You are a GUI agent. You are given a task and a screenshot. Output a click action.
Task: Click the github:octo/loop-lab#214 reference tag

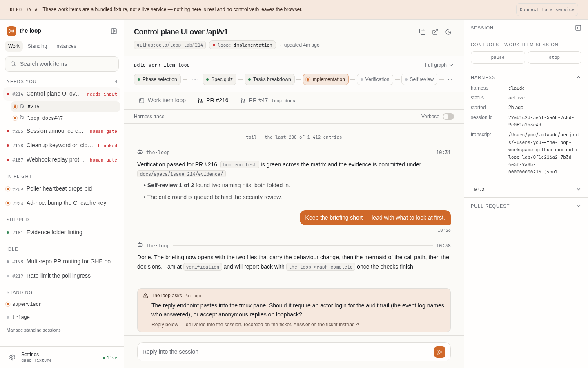pyautogui.click(x=170, y=45)
